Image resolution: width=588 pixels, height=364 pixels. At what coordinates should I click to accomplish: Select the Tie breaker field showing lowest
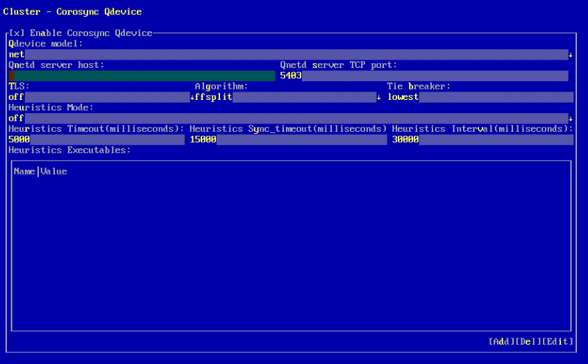[480, 97]
